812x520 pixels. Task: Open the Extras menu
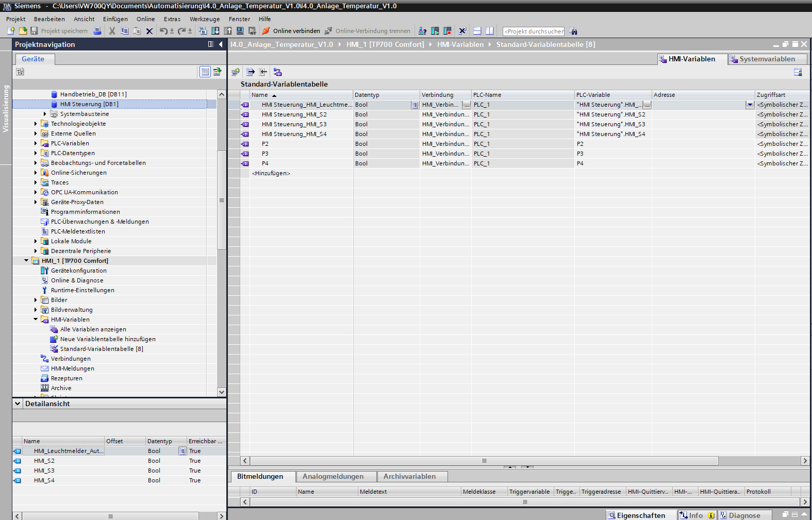pos(172,19)
